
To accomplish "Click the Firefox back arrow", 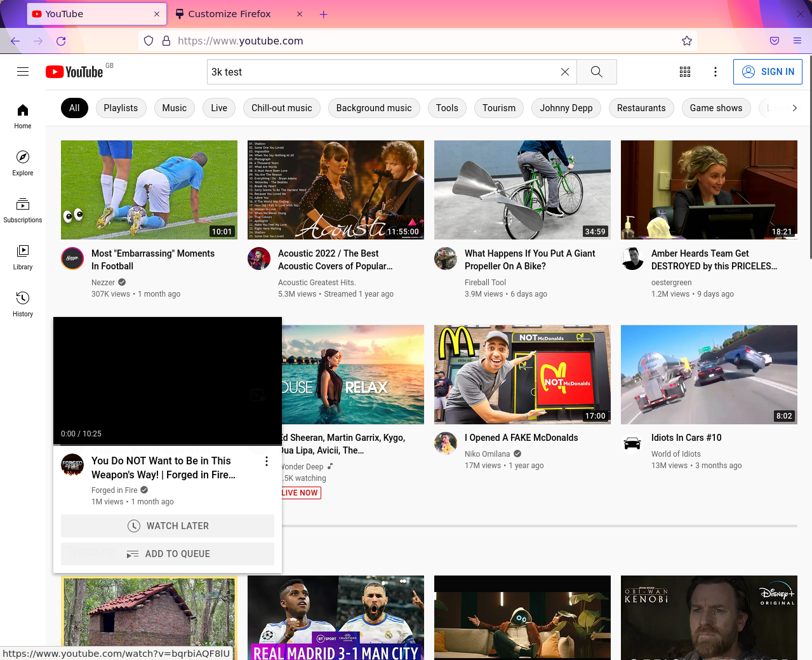I will point(15,41).
